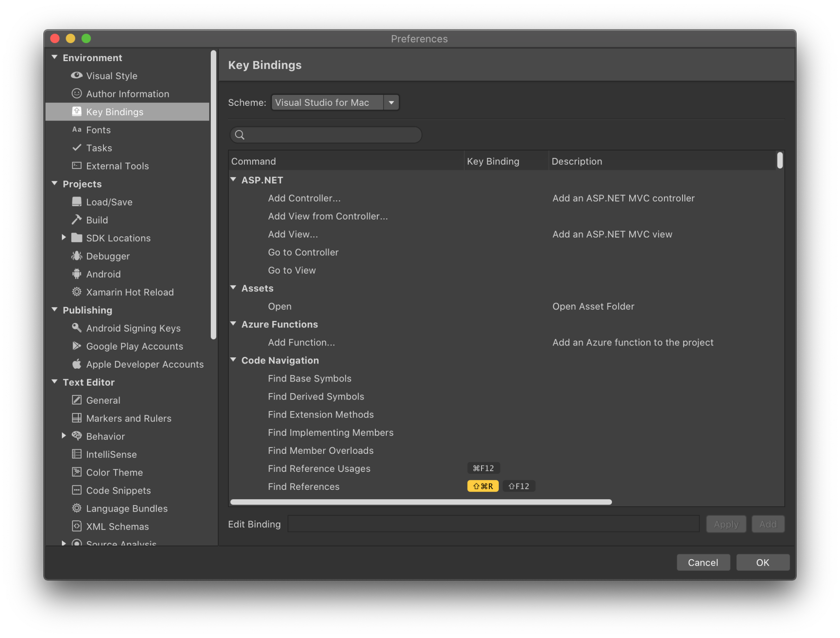Confirm with the OK button

point(762,563)
